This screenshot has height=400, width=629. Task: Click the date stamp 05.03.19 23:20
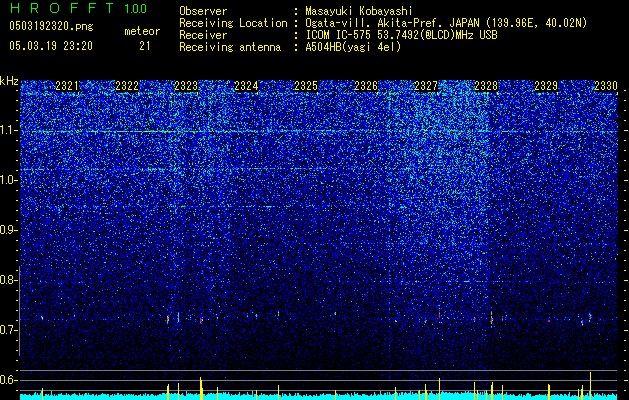point(51,46)
